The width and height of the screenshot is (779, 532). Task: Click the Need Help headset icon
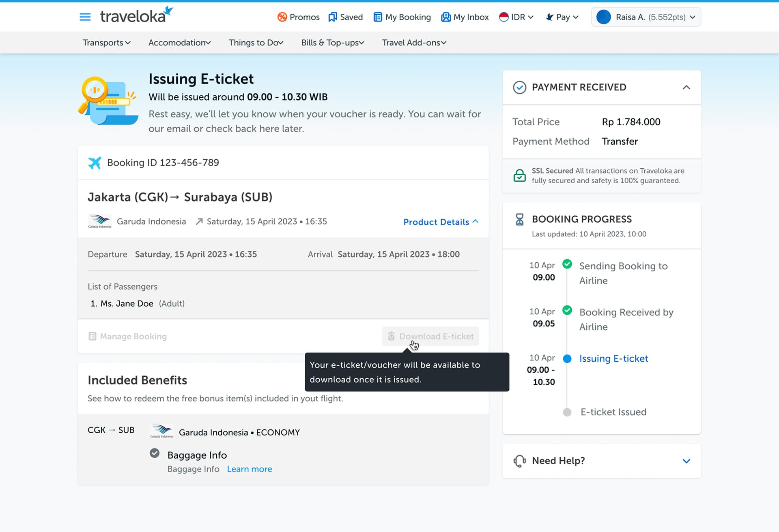click(x=519, y=461)
